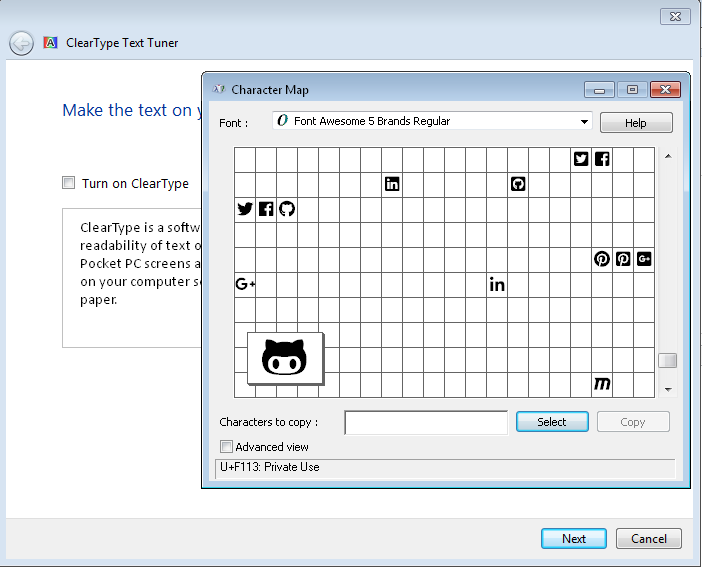
Task: Close the Character Map window
Action: (665, 90)
